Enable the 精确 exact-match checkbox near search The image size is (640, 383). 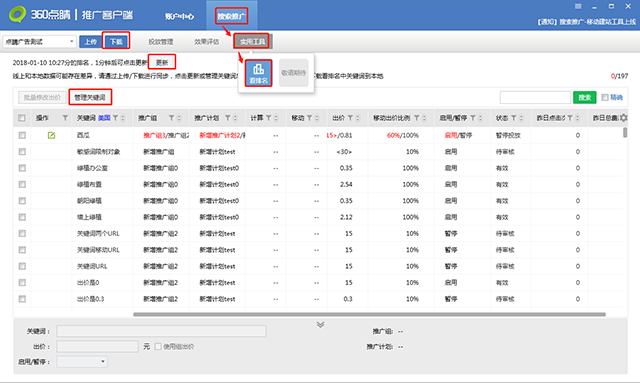click(x=605, y=97)
